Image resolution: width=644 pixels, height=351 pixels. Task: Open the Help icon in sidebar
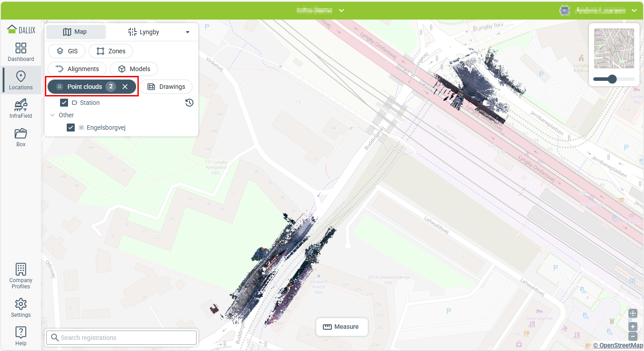[x=21, y=336]
